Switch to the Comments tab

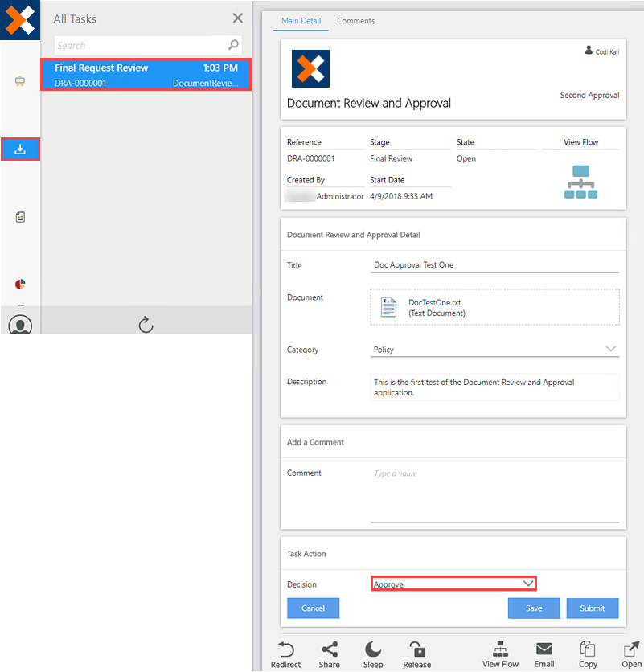tap(355, 21)
